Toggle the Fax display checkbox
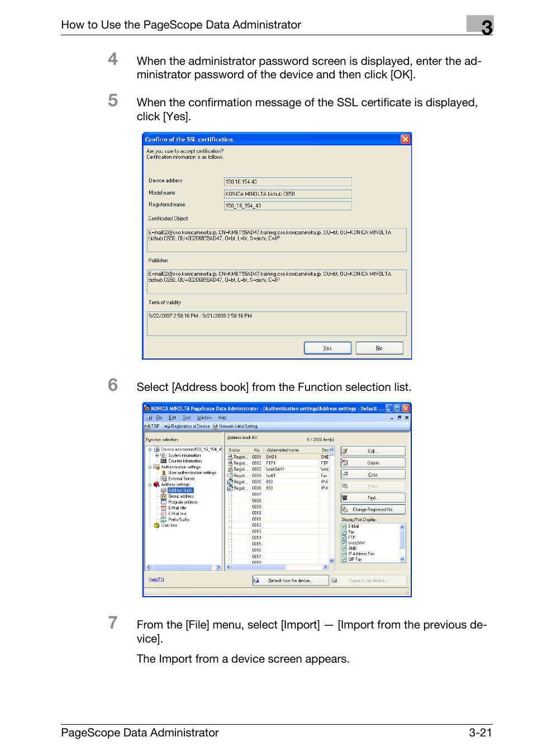533x756 pixels. [344, 532]
